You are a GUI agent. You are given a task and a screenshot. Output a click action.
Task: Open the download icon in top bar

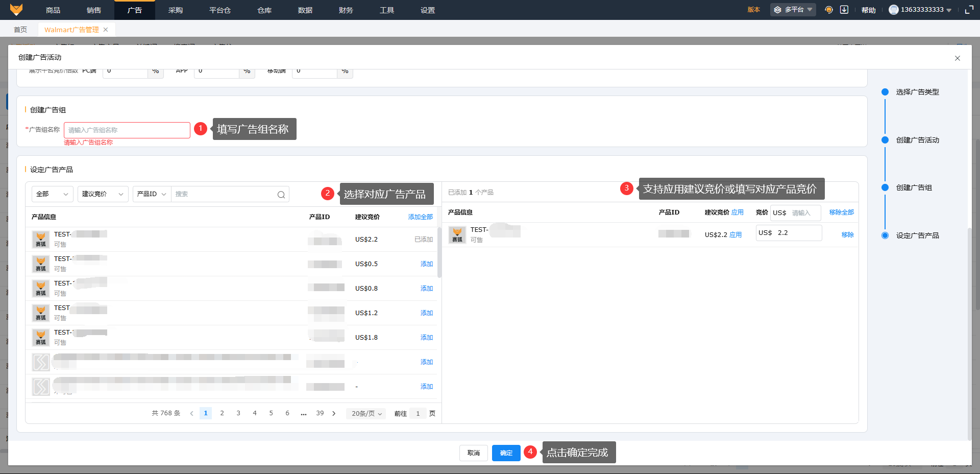tap(844, 10)
